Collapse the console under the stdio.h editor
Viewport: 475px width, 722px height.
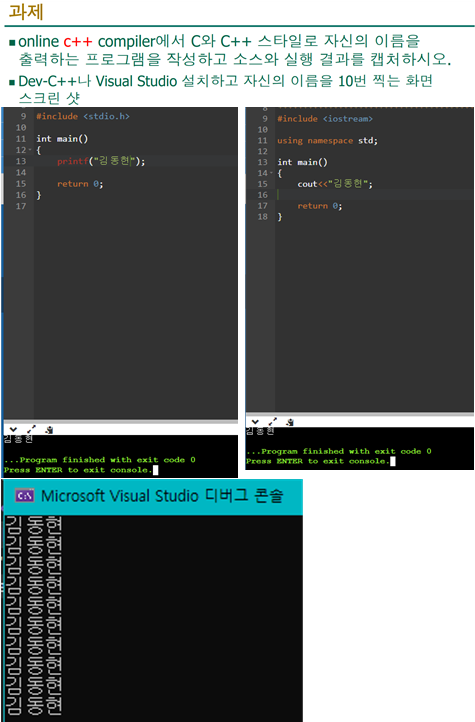[x=13, y=430]
